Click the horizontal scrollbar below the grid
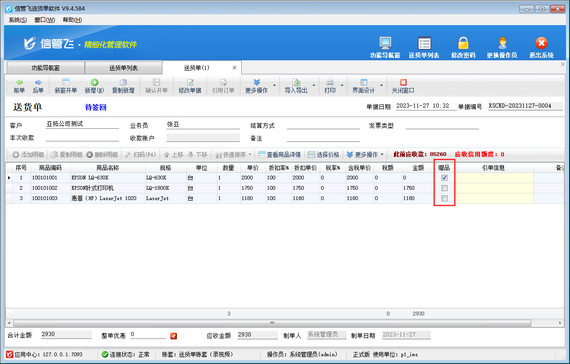The image size is (570, 364). 272,323
